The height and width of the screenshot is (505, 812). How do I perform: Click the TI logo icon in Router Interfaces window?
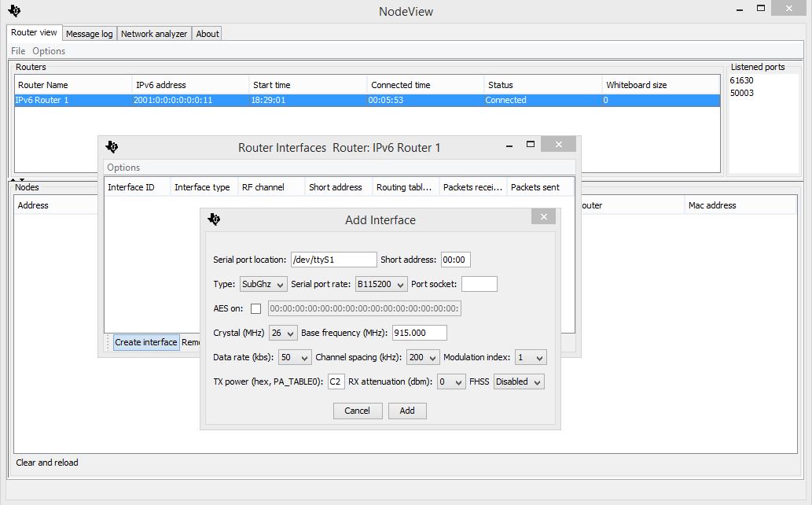click(112, 147)
